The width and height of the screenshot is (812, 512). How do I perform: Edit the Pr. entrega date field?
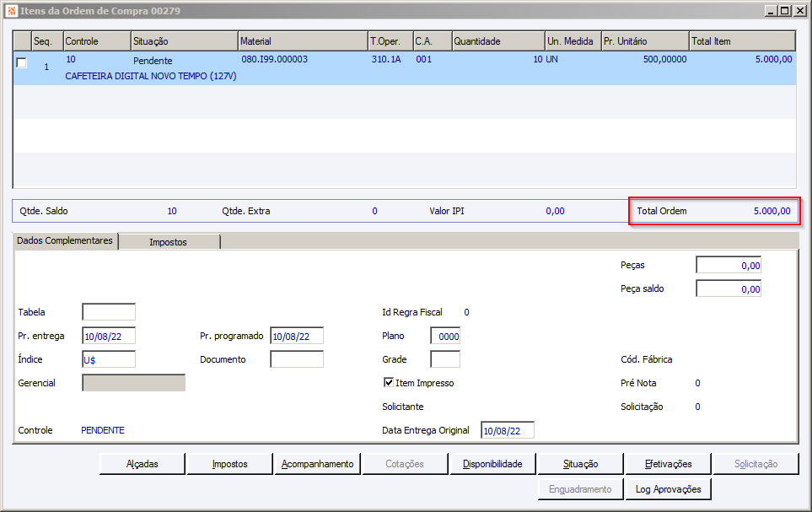coord(109,336)
